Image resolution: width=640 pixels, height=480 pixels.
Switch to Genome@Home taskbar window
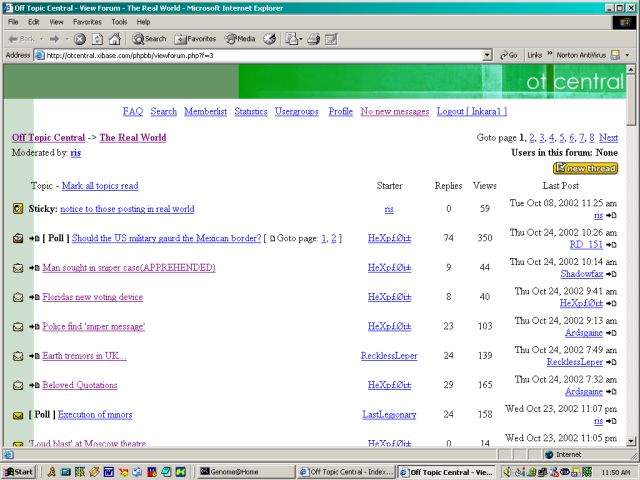pos(246,472)
